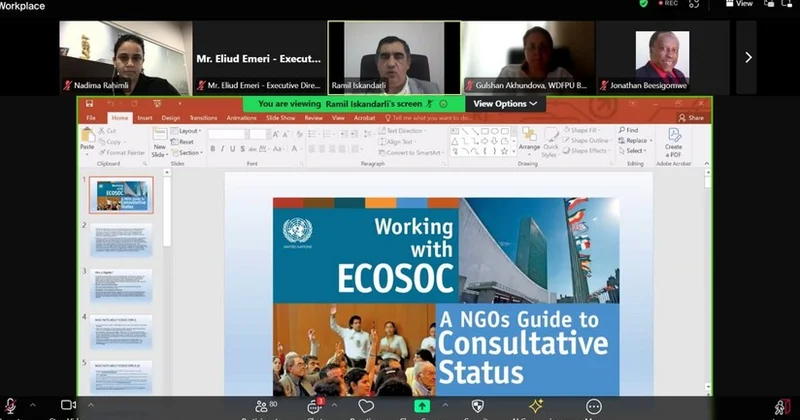Expand audio options arrow beside microphone
The height and width of the screenshot is (420, 800).
(x=33, y=405)
